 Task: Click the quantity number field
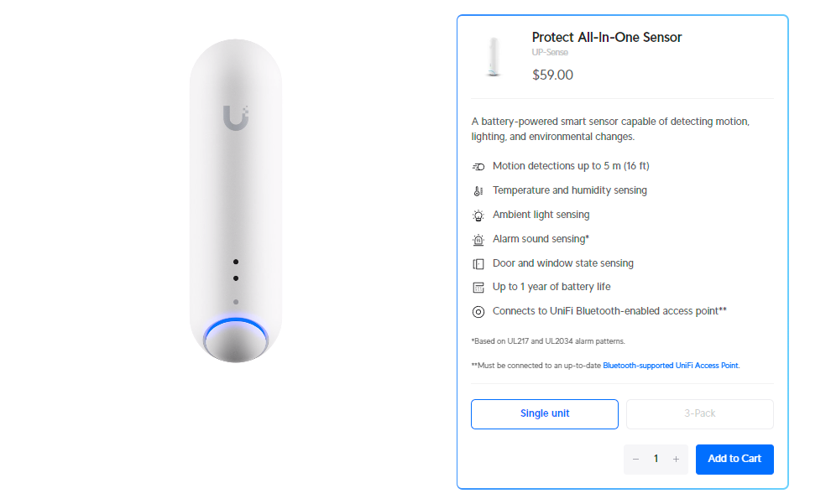[656, 460]
